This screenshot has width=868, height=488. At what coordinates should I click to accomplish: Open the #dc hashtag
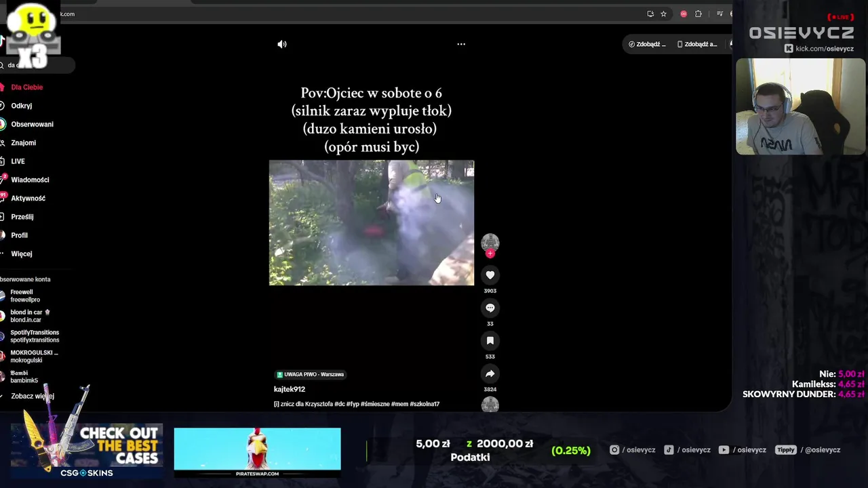[x=340, y=404]
